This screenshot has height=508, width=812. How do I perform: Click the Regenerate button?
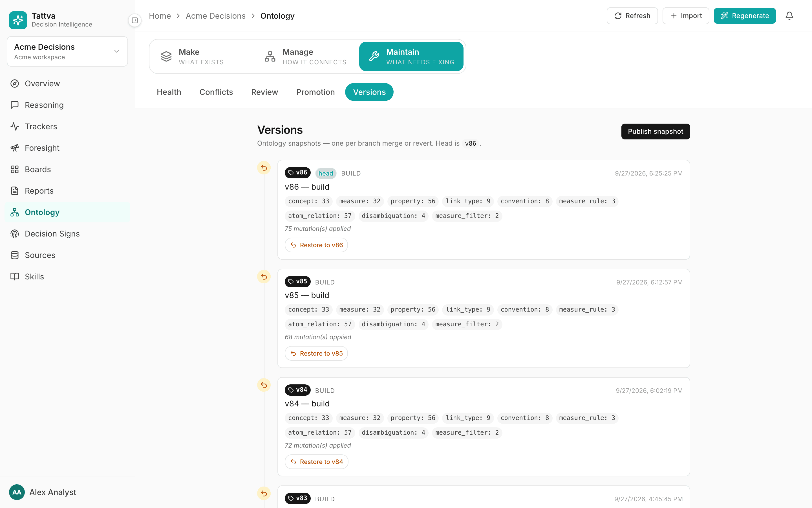tap(745, 16)
